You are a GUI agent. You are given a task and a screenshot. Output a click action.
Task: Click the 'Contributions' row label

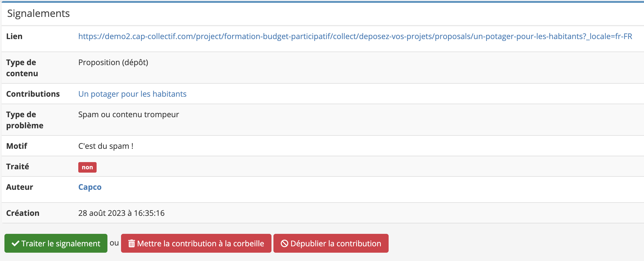(x=33, y=94)
